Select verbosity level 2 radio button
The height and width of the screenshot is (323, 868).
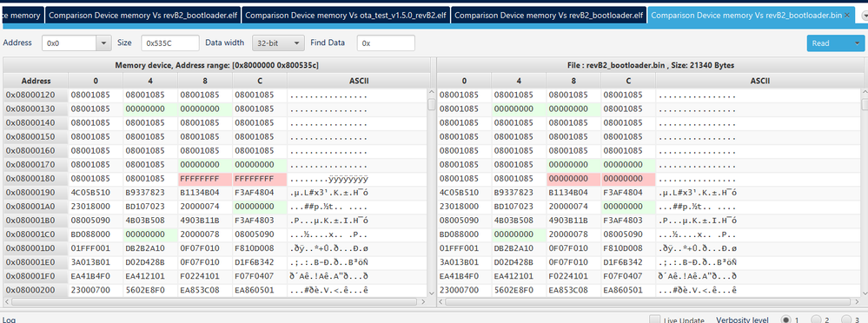click(816, 320)
